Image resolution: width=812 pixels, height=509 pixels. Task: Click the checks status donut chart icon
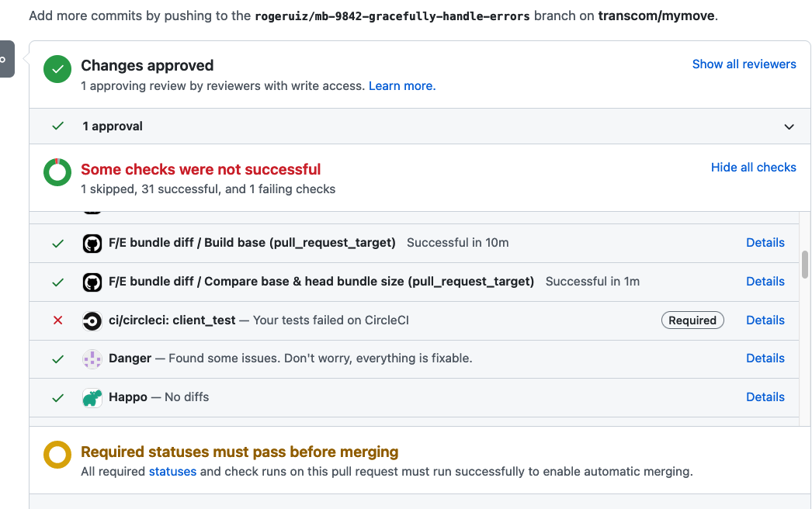57,171
